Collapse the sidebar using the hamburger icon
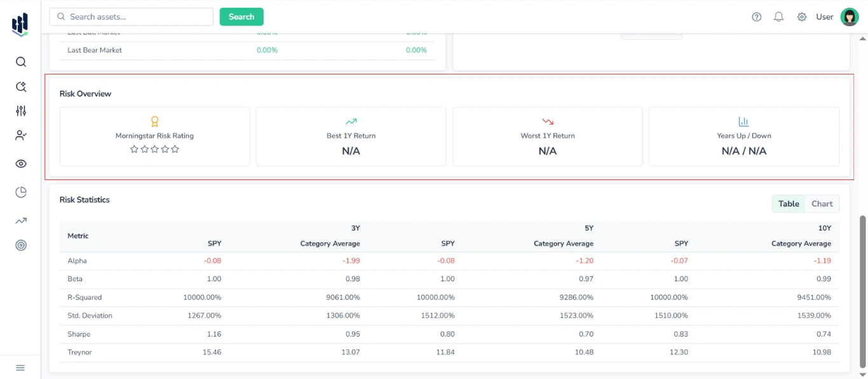The width and height of the screenshot is (868, 379). coord(20,368)
